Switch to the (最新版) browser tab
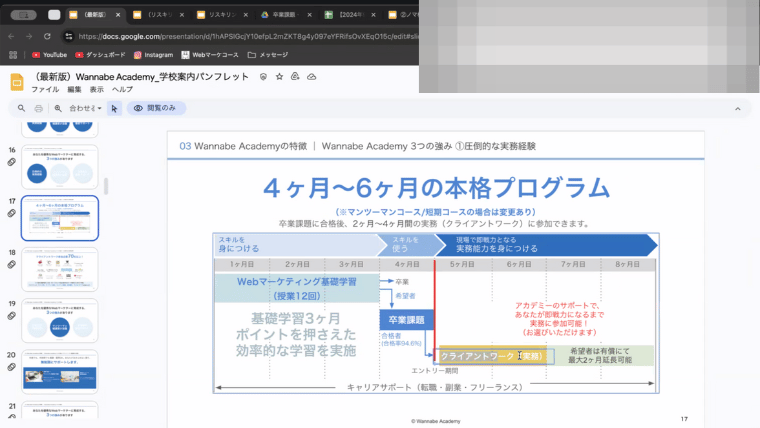Screen dimensions: 760x428 coord(95,15)
